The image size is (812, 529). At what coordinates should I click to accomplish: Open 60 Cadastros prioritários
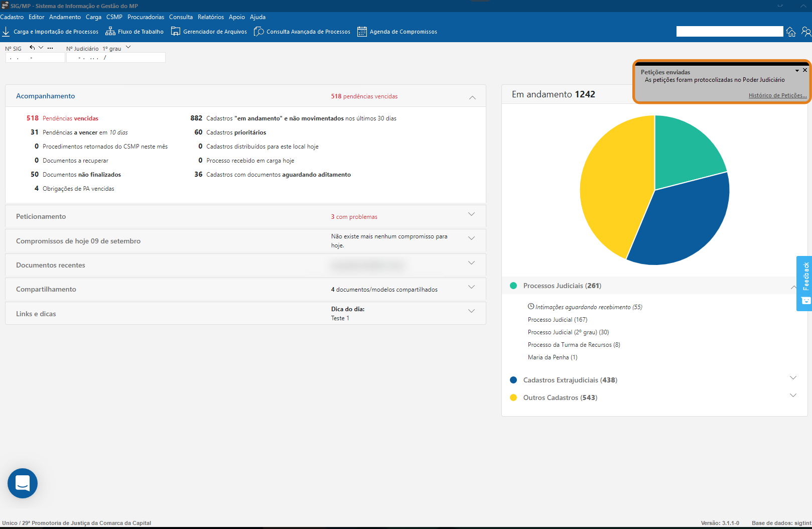(230, 133)
